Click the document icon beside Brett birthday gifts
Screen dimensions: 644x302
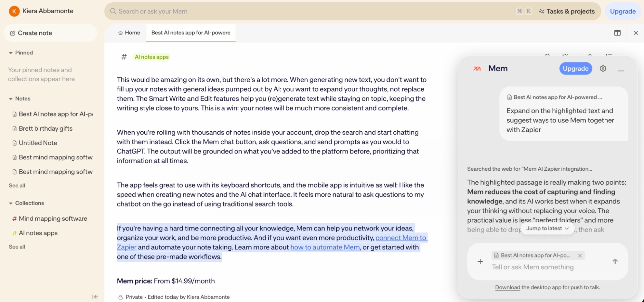point(14,129)
